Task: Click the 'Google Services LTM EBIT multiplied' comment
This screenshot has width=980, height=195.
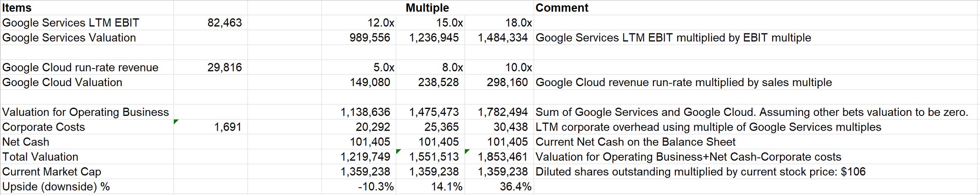Action: click(756, 38)
